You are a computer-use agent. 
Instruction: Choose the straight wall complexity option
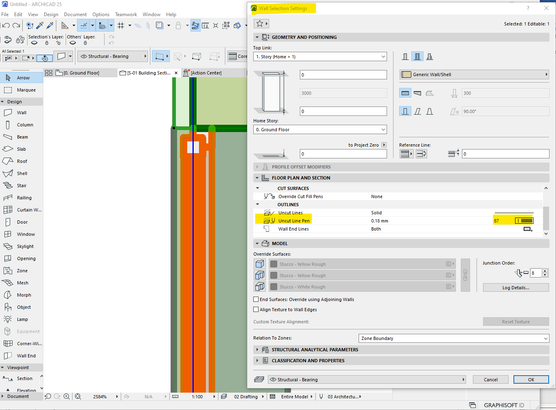(405, 111)
